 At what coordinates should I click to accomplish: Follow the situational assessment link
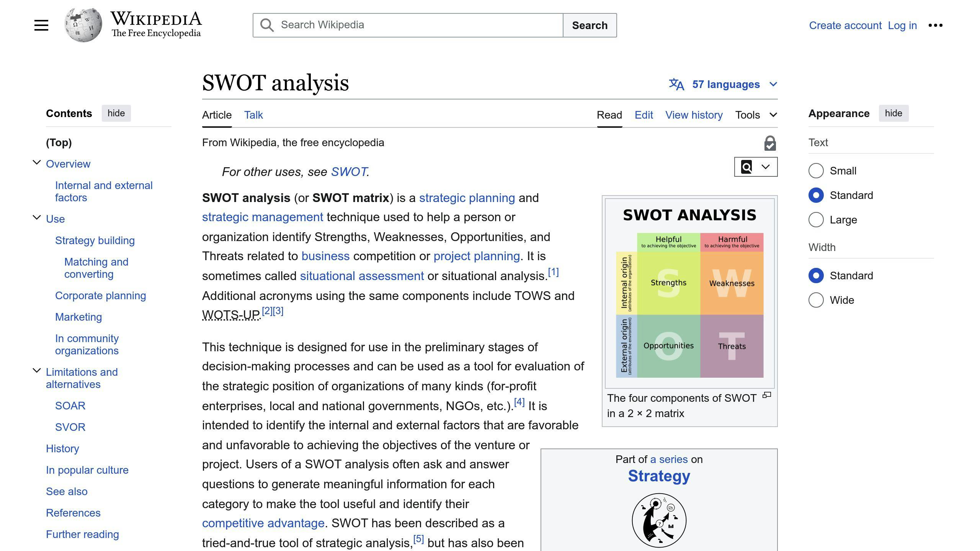pyautogui.click(x=362, y=276)
